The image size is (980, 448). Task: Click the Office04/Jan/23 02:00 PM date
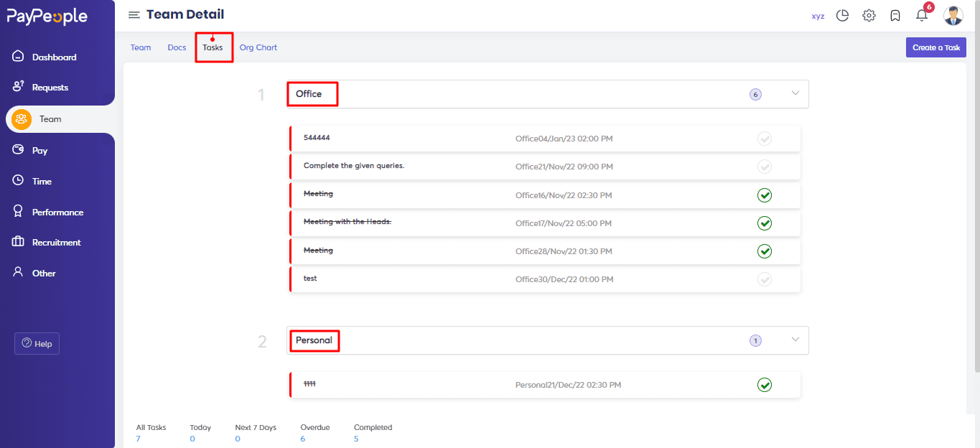[x=564, y=139]
